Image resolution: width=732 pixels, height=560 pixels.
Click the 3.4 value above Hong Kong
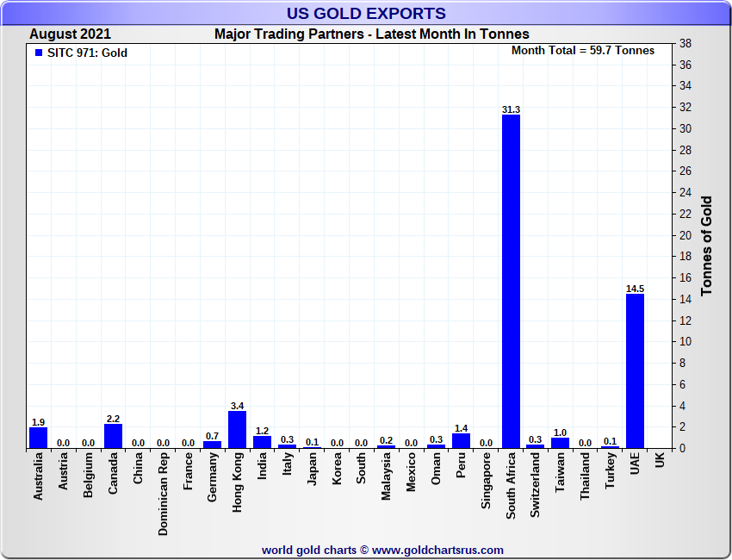(x=237, y=406)
